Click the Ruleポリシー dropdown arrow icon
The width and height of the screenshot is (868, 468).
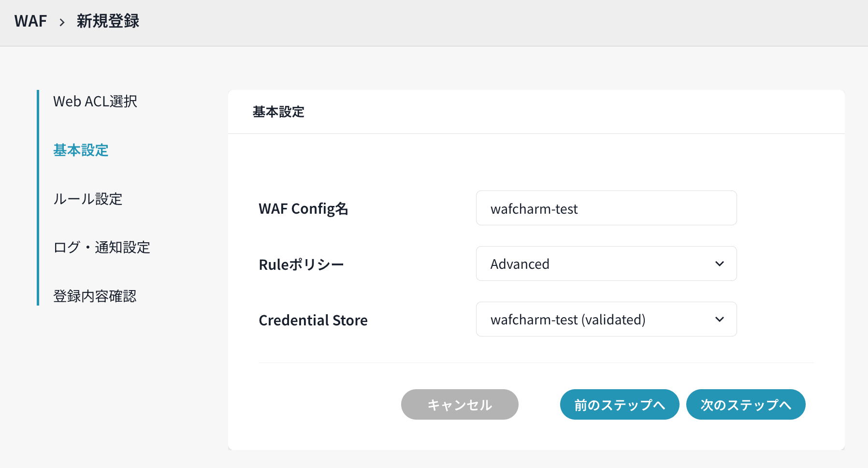720,264
